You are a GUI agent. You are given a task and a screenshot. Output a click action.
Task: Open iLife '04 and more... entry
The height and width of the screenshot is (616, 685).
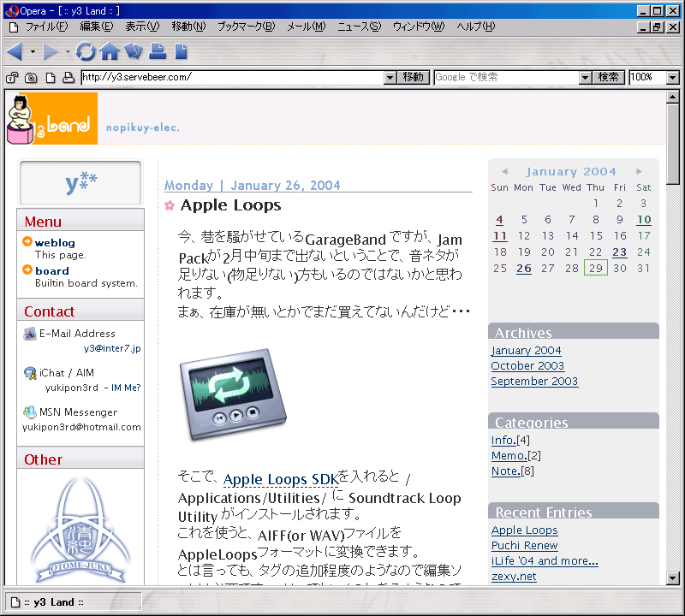pos(545,561)
